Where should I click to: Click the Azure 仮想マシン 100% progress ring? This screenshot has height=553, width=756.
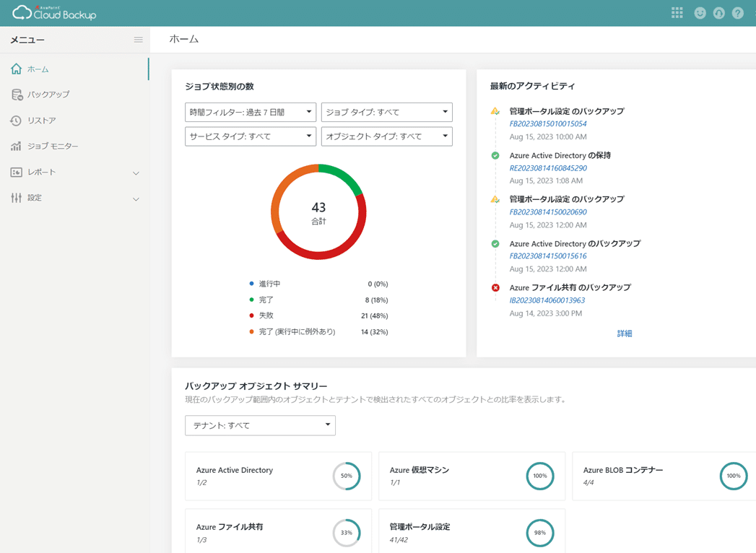point(540,476)
